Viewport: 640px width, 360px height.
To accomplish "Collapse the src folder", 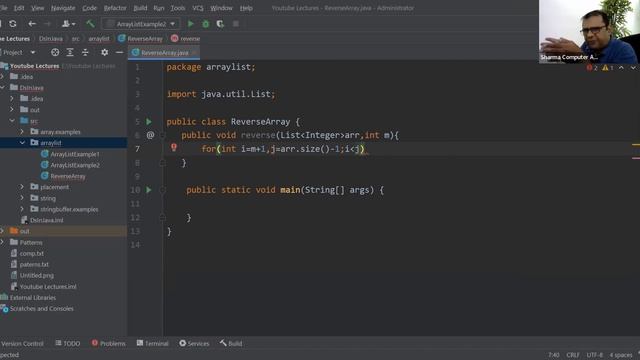I will click(12, 120).
